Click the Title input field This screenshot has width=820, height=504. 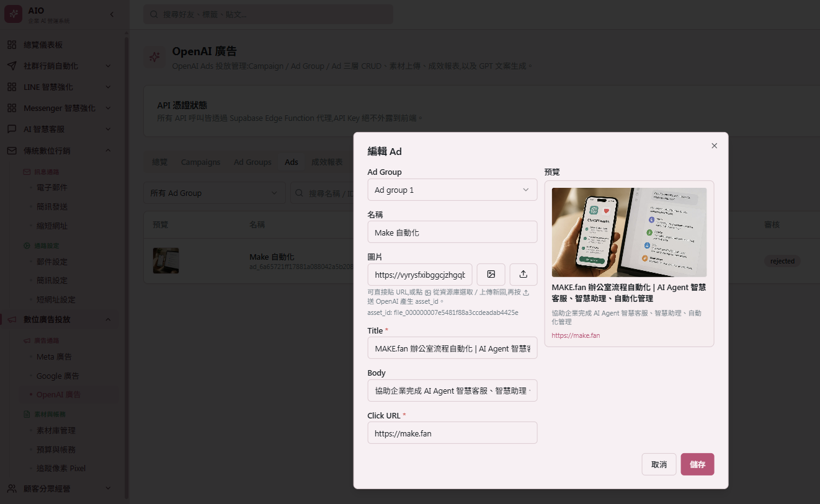pyautogui.click(x=452, y=348)
